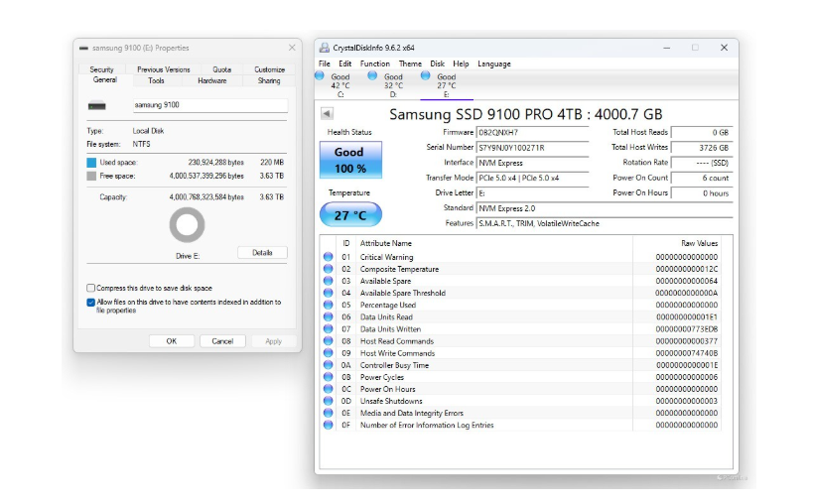
Task: Click the Power Cycles status orb
Action: click(x=328, y=377)
